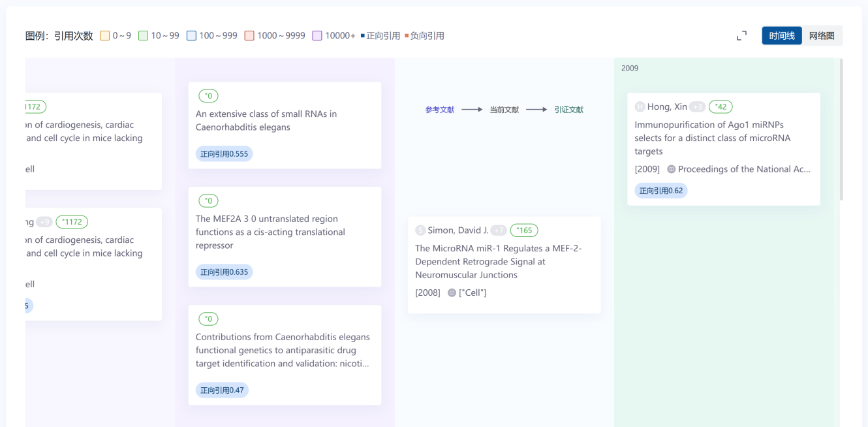Image resolution: width=868 pixels, height=427 pixels.
Task: Click Simon, David J. author avatar icon
Action: click(420, 230)
